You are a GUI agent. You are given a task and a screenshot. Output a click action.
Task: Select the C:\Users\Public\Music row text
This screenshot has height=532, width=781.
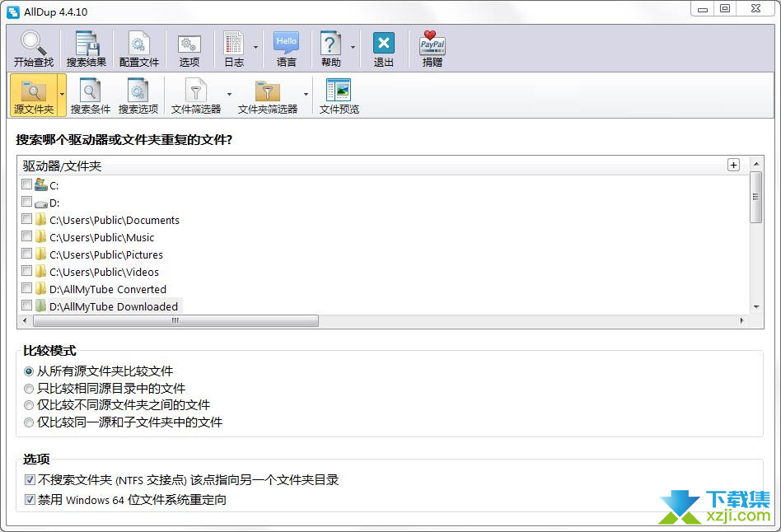tap(101, 238)
